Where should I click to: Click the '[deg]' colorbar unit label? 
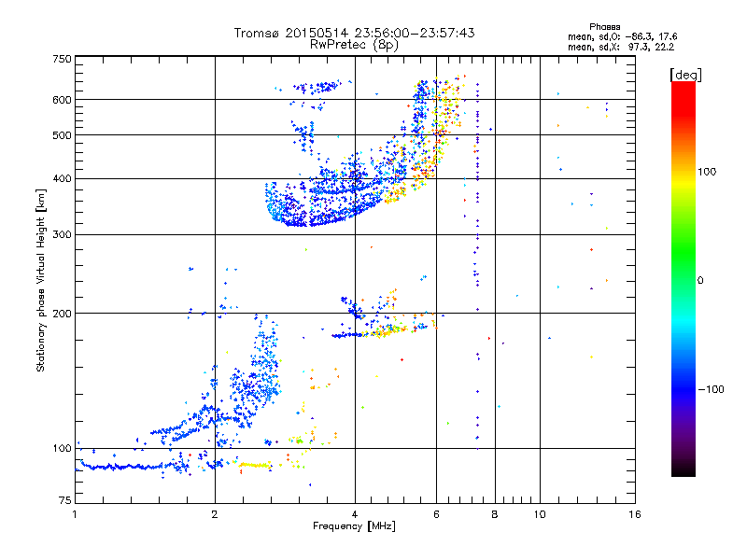click(685, 76)
